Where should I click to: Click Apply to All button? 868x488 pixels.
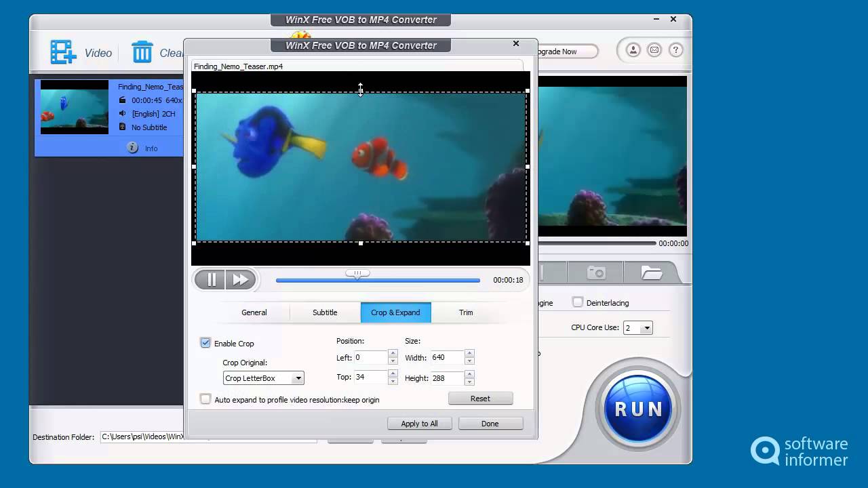pos(419,424)
